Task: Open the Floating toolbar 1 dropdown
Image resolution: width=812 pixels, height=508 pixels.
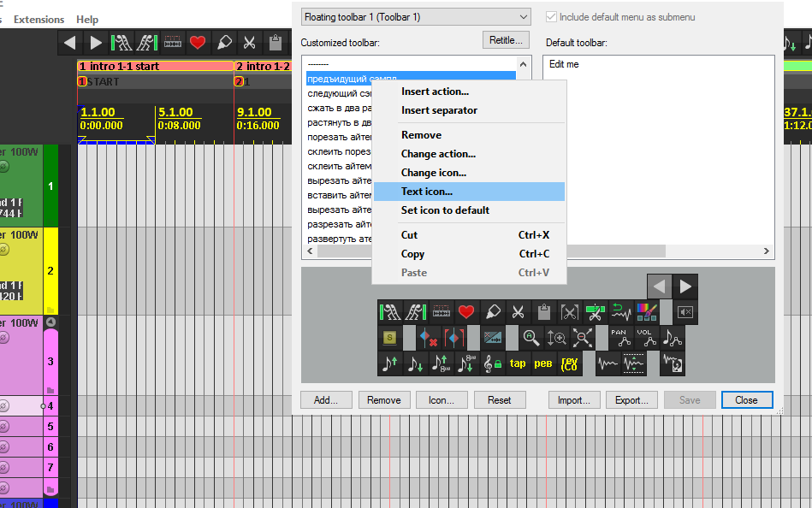Action: [416, 17]
